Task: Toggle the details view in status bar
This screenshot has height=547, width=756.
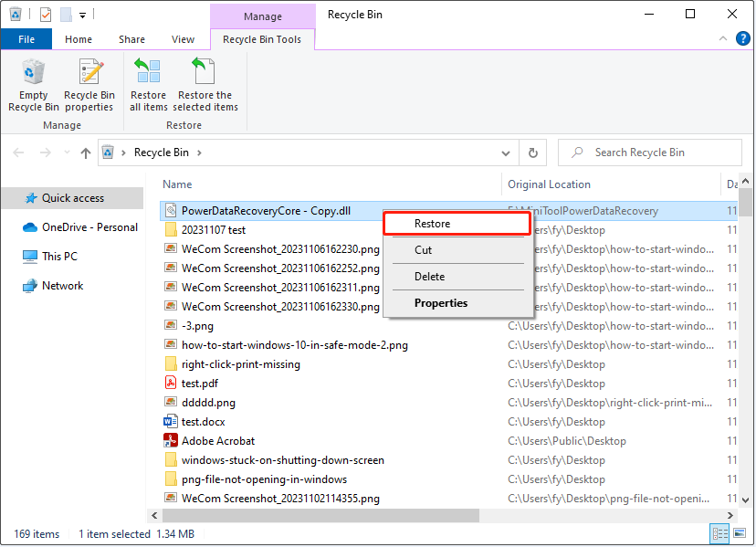Action: tap(719, 533)
